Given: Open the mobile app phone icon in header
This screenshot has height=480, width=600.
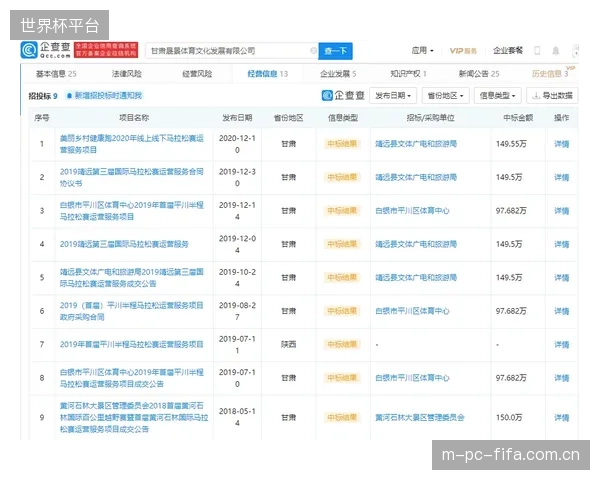Looking at the screenshot, I should pyautogui.click(x=537, y=50).
